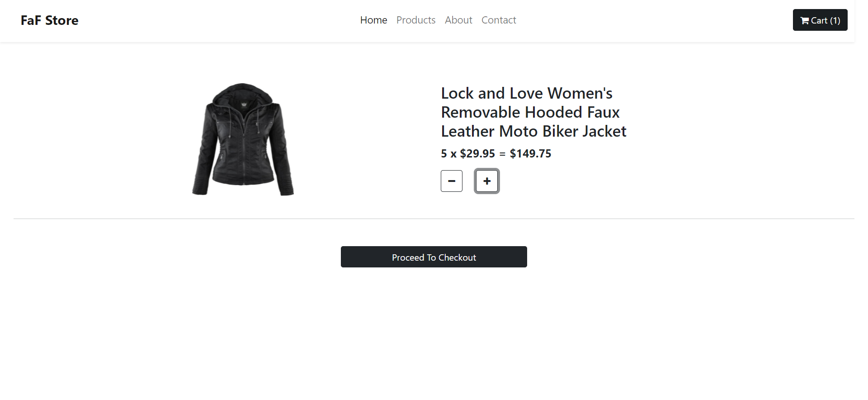Go to checkout from the cart page

pos(434,257)
